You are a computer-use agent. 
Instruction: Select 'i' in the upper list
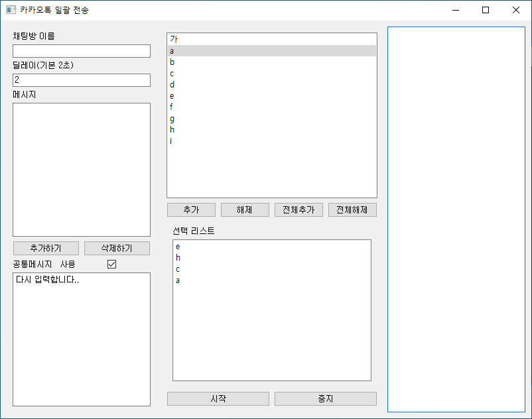(x=272, y=141)
